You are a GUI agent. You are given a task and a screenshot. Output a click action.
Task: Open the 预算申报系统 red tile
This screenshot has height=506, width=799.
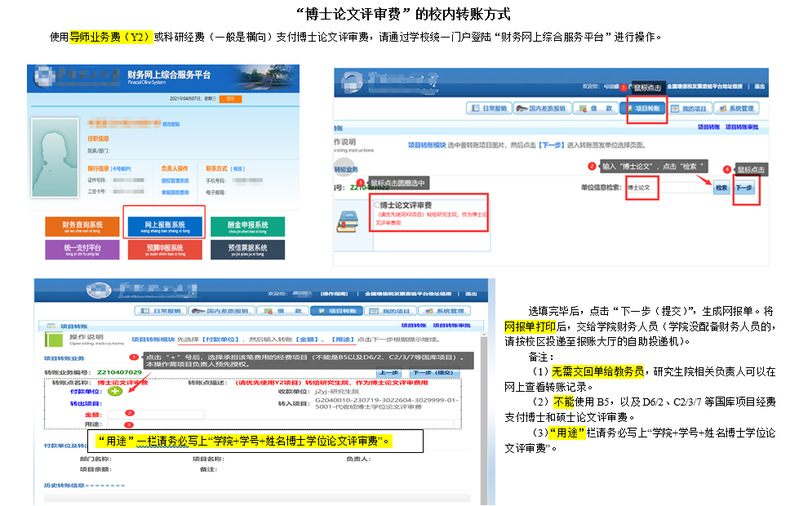[x=164, y=248]
